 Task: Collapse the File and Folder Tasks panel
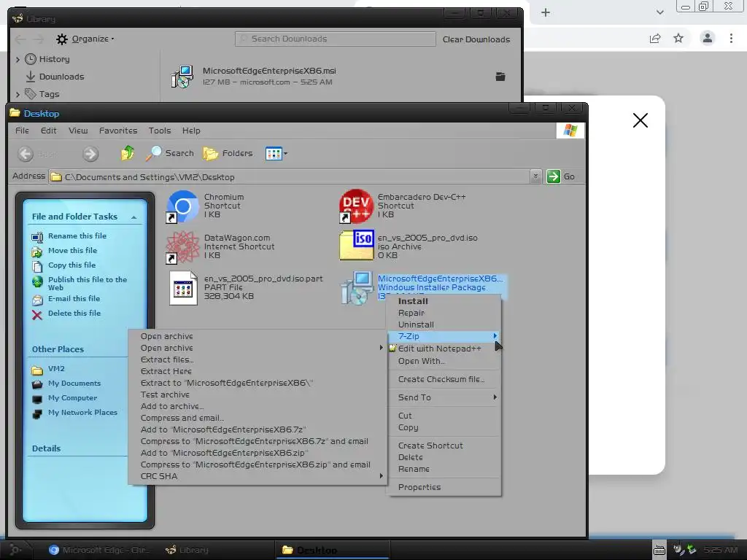(x=134, y=217)
